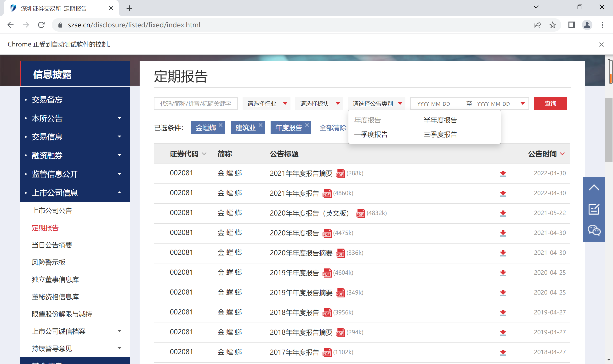The height and width of the screenshot is (364, 613).
Task: Click the red 查询 button
Action: tap(550, 103)
